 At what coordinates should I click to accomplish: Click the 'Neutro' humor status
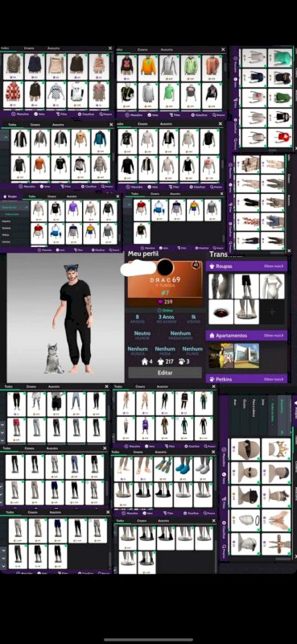click(142, 335)
